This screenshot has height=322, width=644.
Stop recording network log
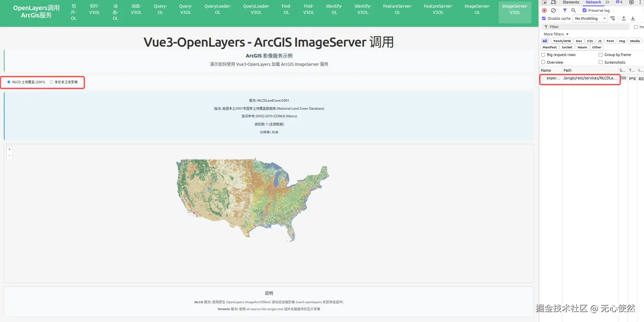click(544, 10)
